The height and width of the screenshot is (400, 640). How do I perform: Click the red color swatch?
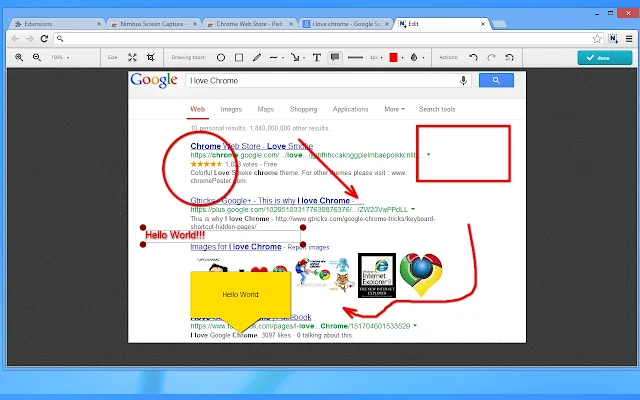click(x=393, y=58)
